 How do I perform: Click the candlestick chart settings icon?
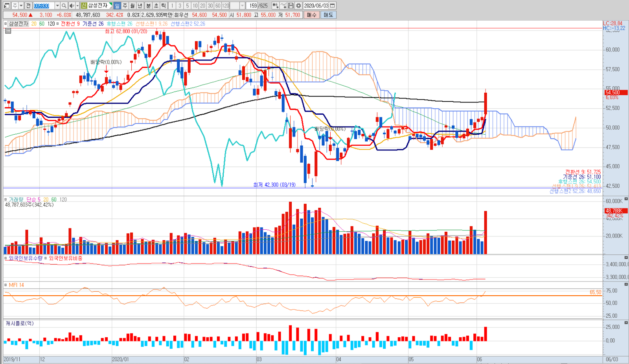tap(276, 5)
